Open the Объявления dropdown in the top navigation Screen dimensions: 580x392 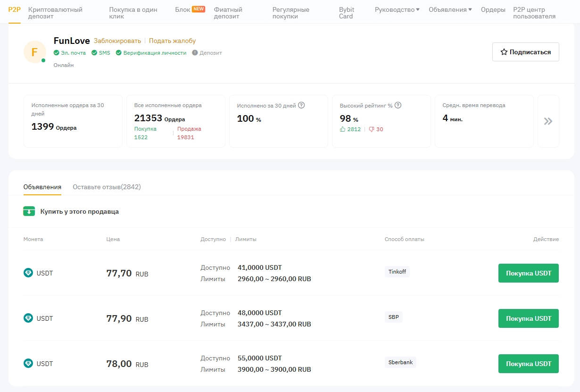tap(450, 10)
